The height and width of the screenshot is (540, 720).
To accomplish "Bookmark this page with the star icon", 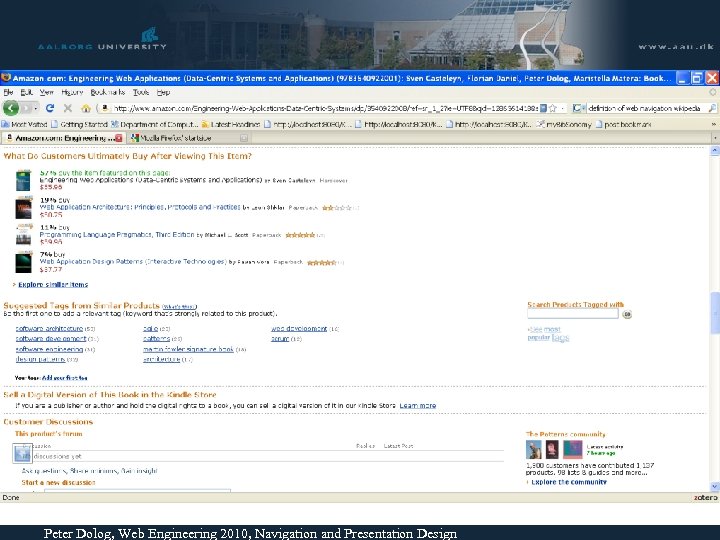I will pos(553,108).
